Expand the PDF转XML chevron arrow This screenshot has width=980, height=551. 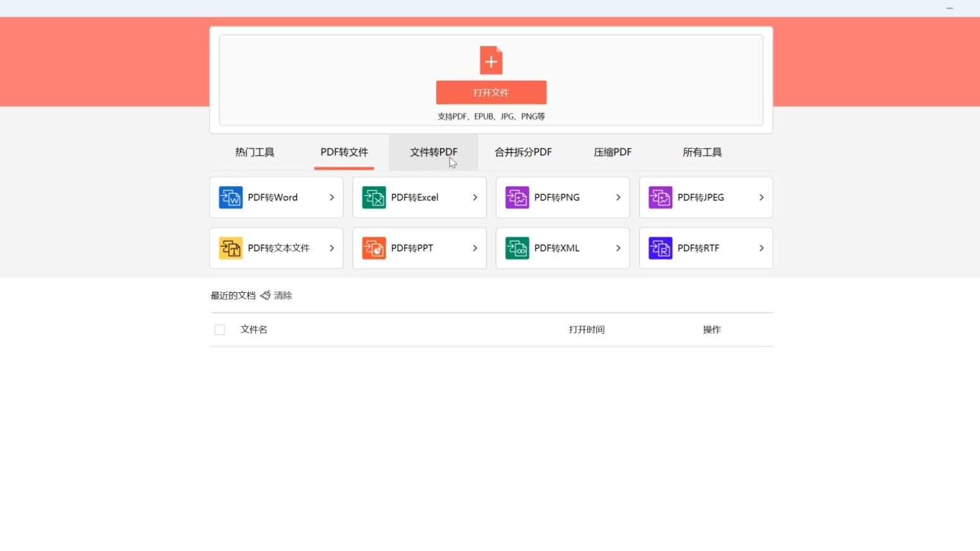tap(618, 248)
